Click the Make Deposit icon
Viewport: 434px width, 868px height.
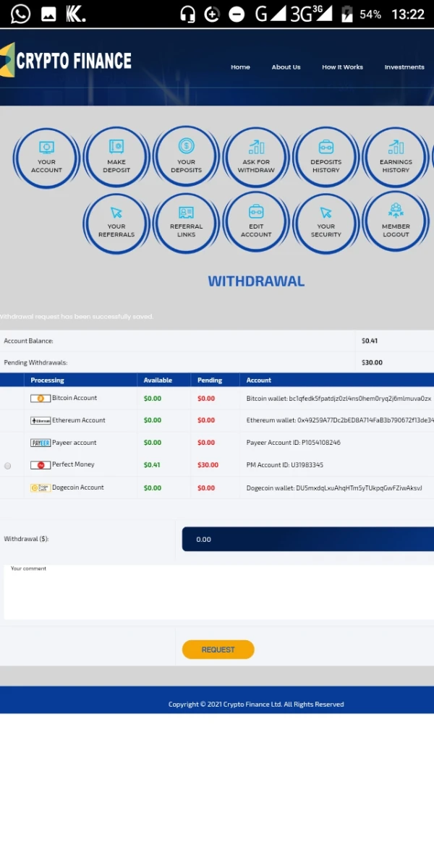click(x=116, y=158)
